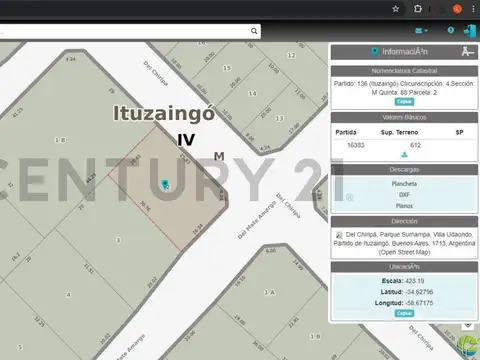This screenshot has height=360, width=480.
Task: Copy the Ubicación coordinates
Action: pos(404,313)
